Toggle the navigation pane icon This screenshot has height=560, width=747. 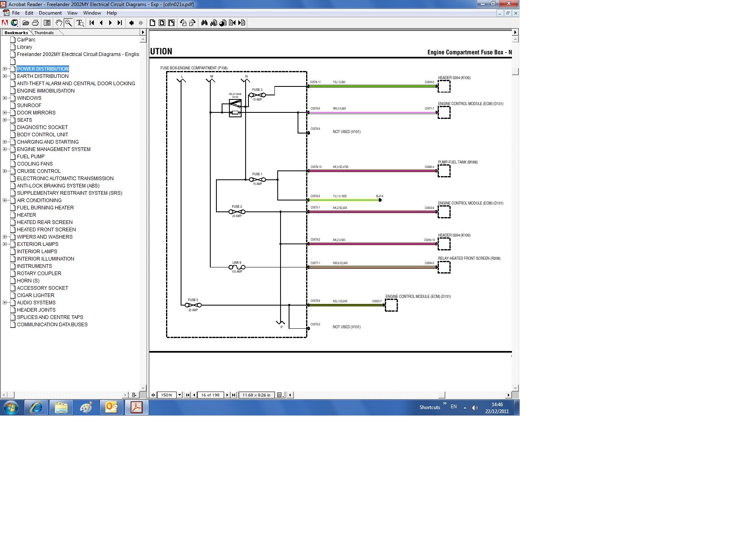pyautogui.click(x=47, y=23)
